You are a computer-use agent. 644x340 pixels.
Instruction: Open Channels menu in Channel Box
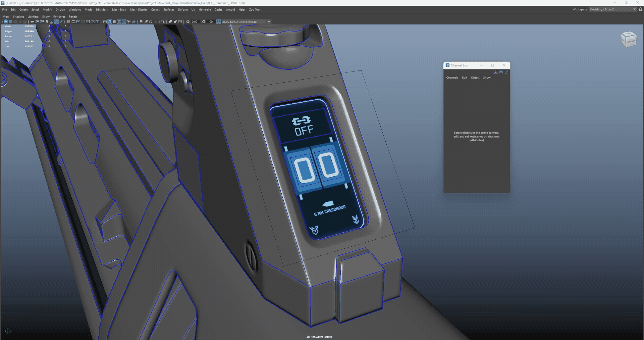pos(452,78)
